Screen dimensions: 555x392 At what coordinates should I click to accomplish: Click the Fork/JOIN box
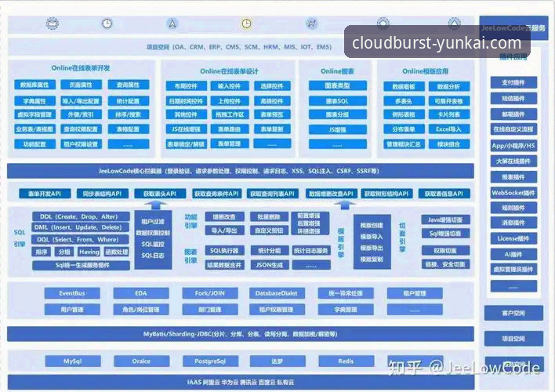pyautogui.click(x=210, y=293)
